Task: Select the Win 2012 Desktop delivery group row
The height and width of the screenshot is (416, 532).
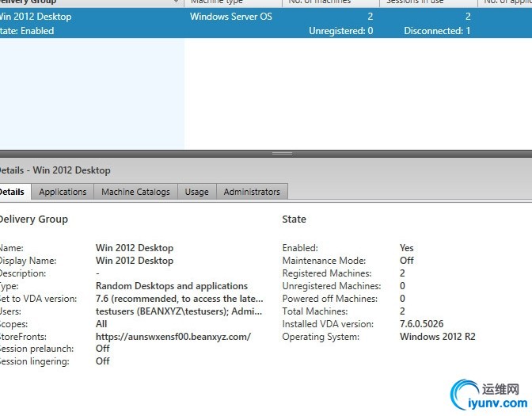Action: (266, 23)
